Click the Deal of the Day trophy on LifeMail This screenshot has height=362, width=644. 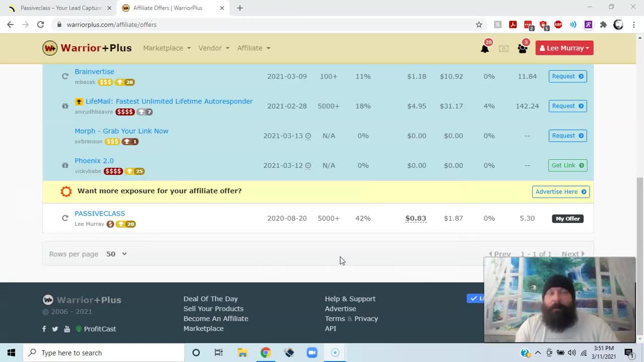(x=79, y=102)
